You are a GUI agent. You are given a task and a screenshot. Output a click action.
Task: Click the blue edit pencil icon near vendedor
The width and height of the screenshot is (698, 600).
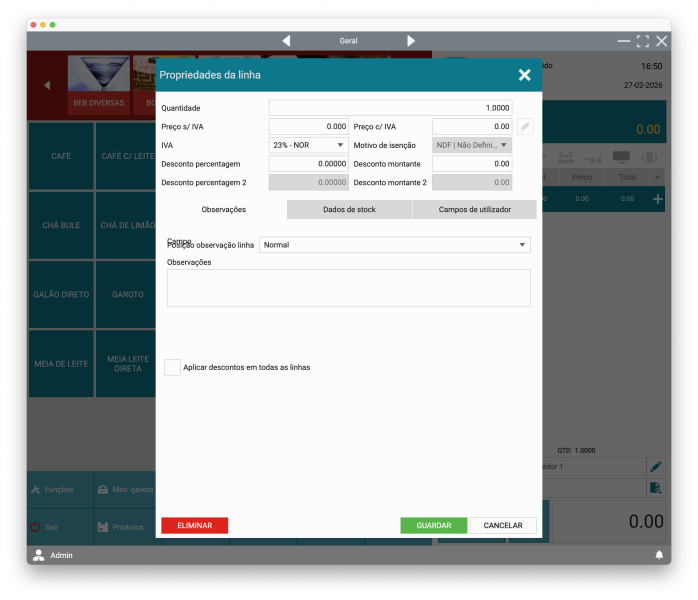[656, 467]
